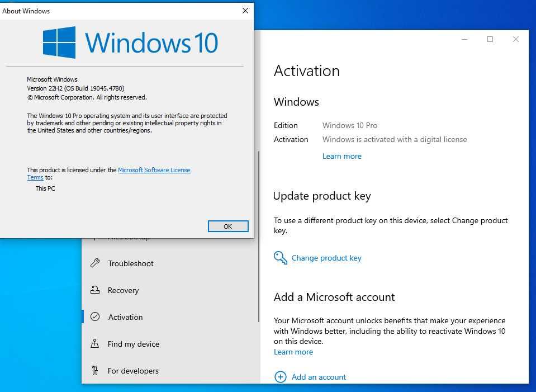Click Add an account
Viewport: 536px width, 392px height.
point(319,377)
